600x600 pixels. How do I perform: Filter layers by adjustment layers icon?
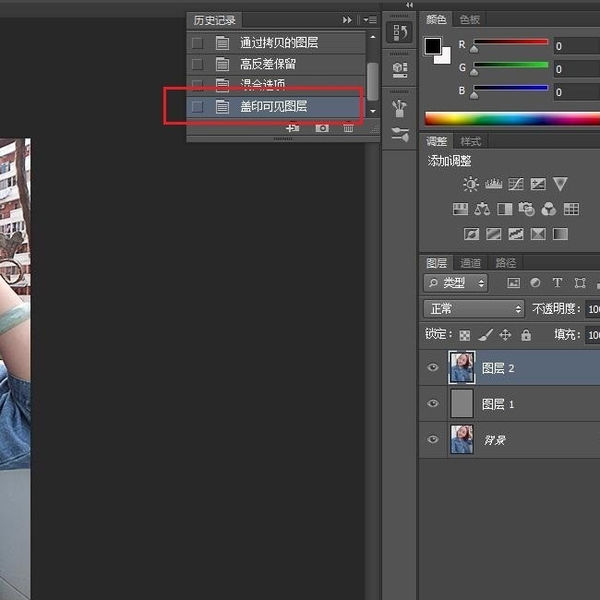click(535, 283)
